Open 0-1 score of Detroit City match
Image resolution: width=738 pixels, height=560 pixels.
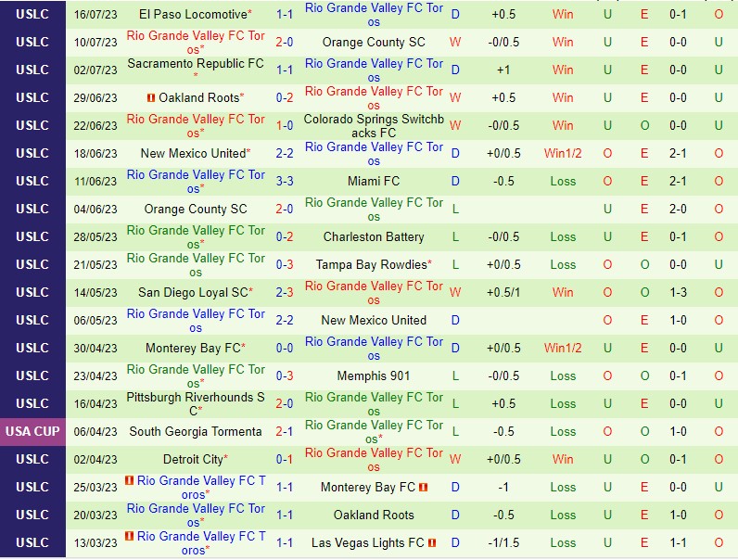point(285,459)
